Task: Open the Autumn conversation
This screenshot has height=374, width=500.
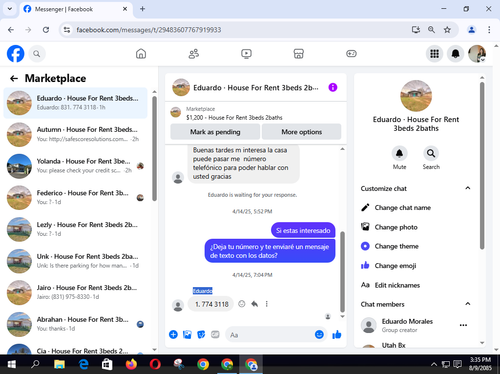Action: point(75,134)
